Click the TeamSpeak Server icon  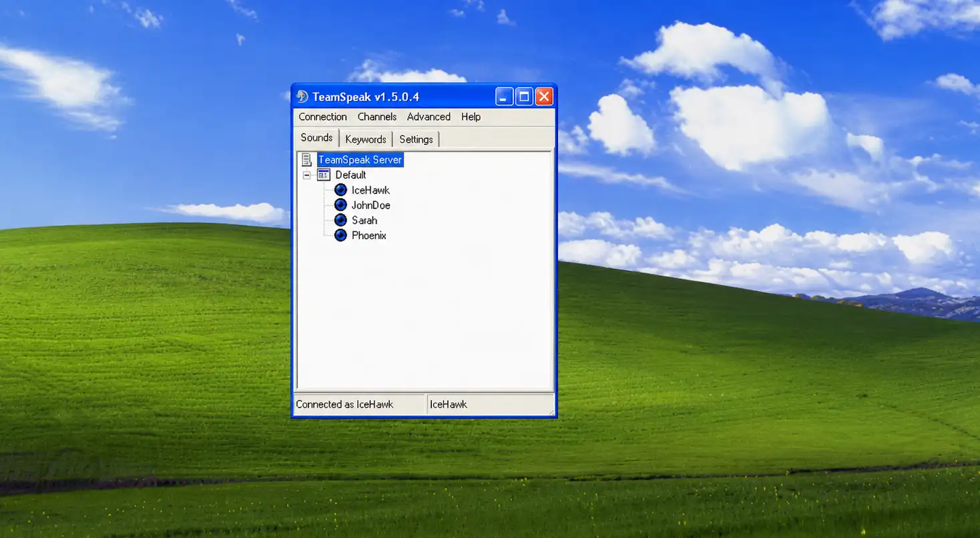click(307, 160)
